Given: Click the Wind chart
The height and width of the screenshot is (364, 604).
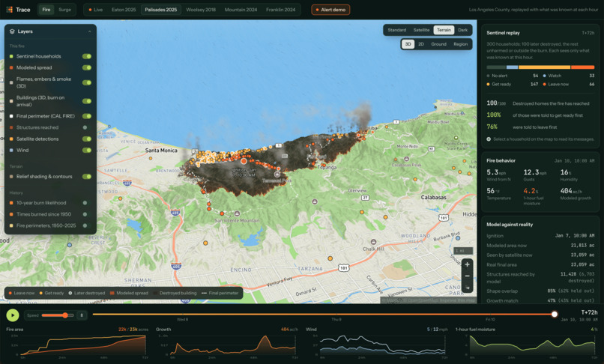Looking at the screenshot, I should (x=377, y=344).
